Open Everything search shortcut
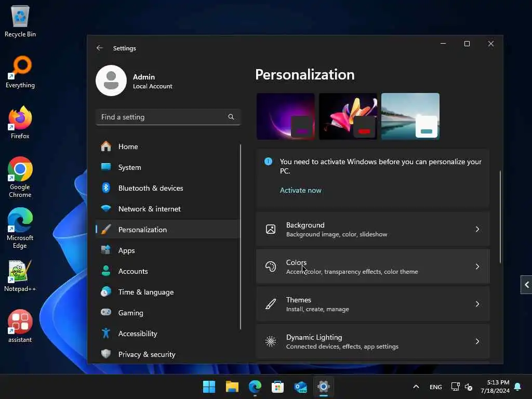The image size is (532, 399). coord(20,72)
